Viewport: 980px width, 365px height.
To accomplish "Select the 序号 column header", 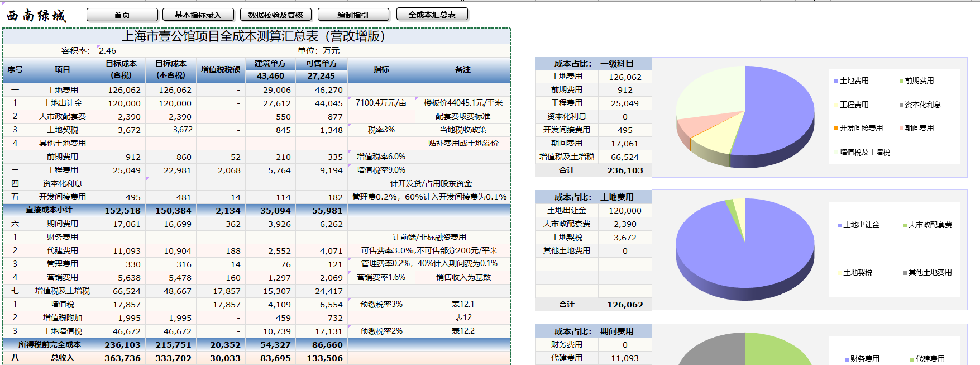I will (15, 70).
